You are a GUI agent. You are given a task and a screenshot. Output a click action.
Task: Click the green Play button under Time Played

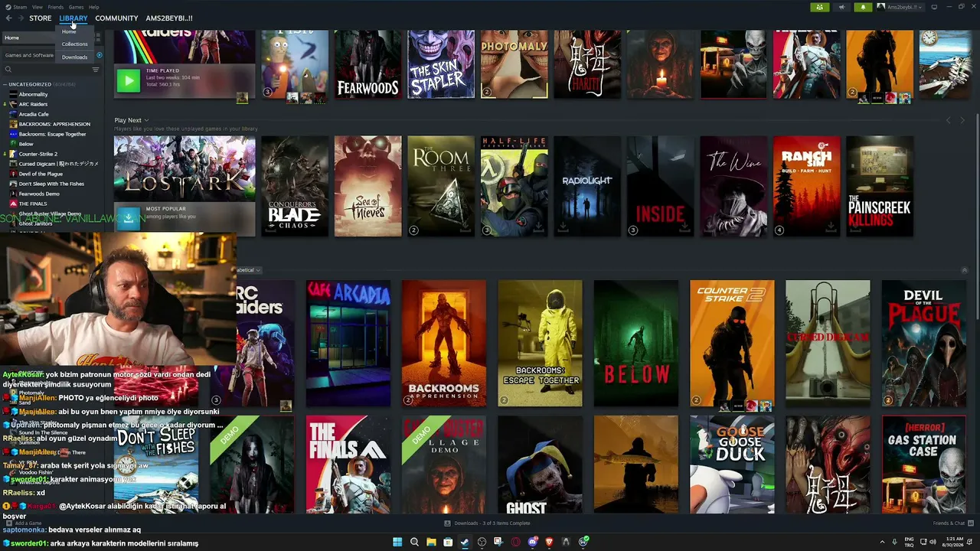(128, 80)
